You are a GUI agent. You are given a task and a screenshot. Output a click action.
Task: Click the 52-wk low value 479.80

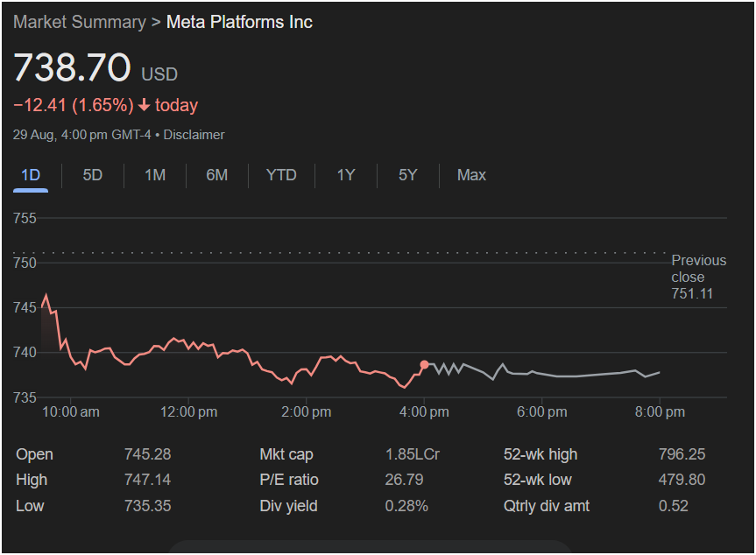pos(682,480)
